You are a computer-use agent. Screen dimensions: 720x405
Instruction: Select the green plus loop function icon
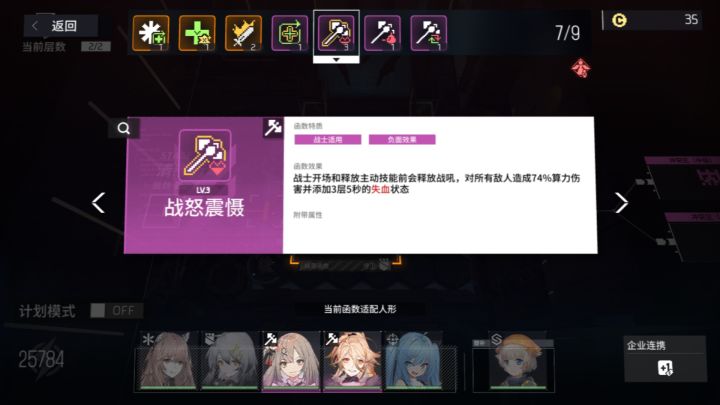point(290,33)
